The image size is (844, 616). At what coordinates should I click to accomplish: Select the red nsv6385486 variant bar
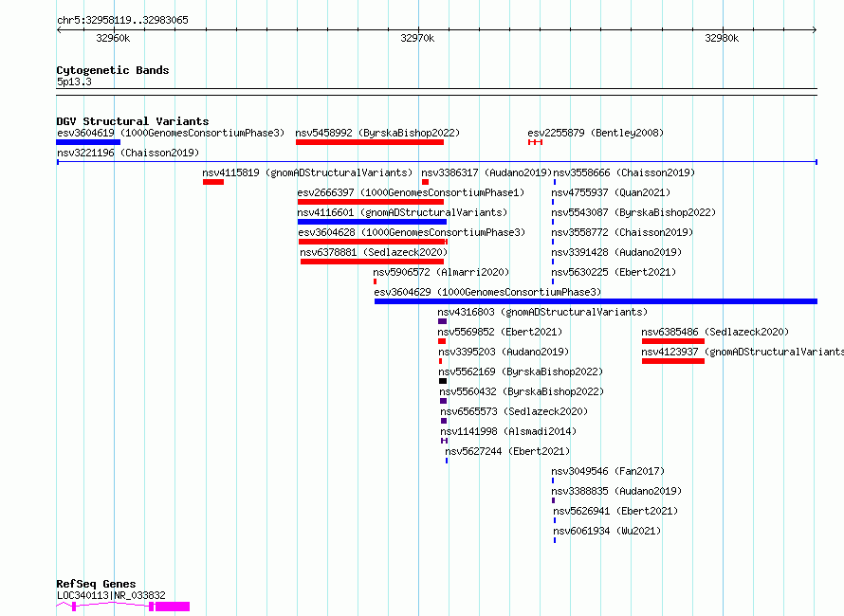click(673, 341)
